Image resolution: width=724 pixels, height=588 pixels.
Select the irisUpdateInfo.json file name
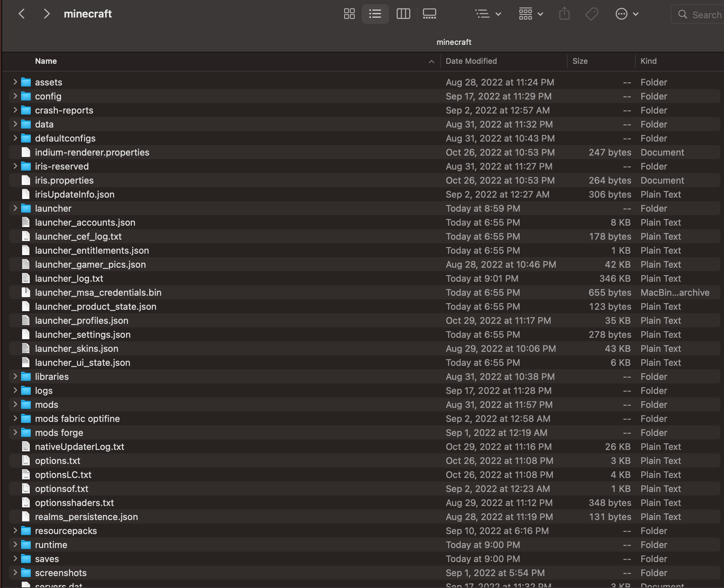[x=75, y=194]
